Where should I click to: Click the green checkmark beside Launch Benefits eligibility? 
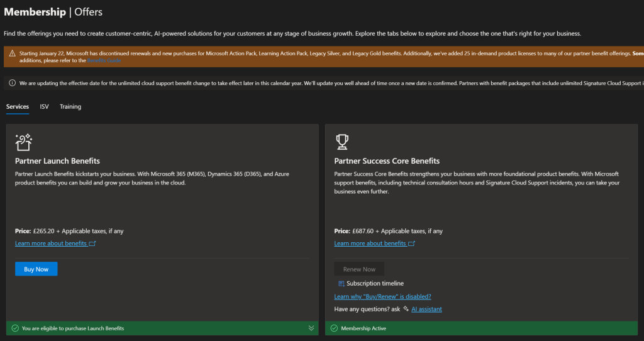[x=15, y=328]
